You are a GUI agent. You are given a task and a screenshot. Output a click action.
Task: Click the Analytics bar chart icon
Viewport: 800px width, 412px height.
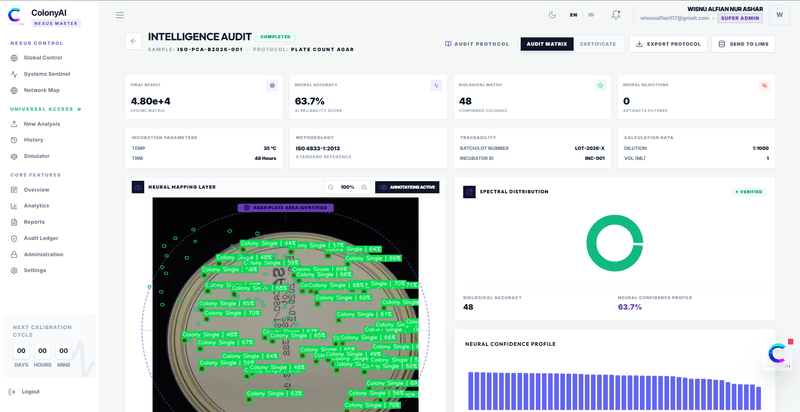(14, 206)
